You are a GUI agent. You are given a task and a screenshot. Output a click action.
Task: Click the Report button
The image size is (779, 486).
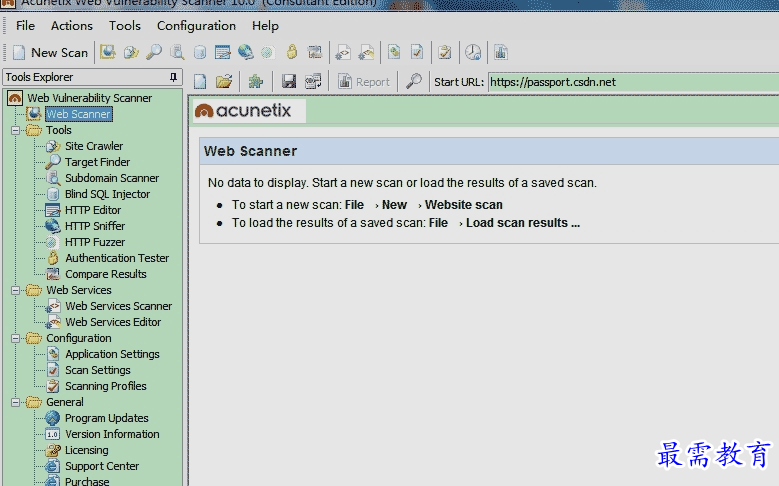[364, 82]
